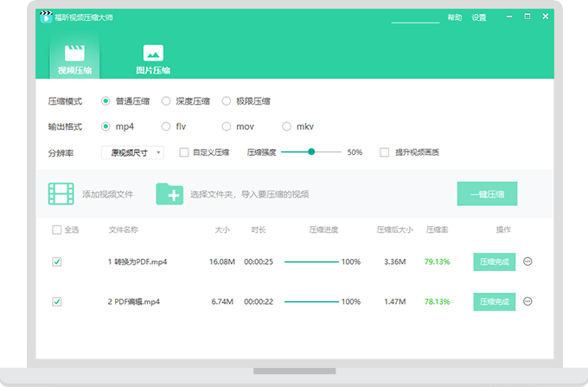Click 压缩完成 button for 转换为PDF.mp4
The height and width of the screenshot is (387, 588).
pos(495,261)
